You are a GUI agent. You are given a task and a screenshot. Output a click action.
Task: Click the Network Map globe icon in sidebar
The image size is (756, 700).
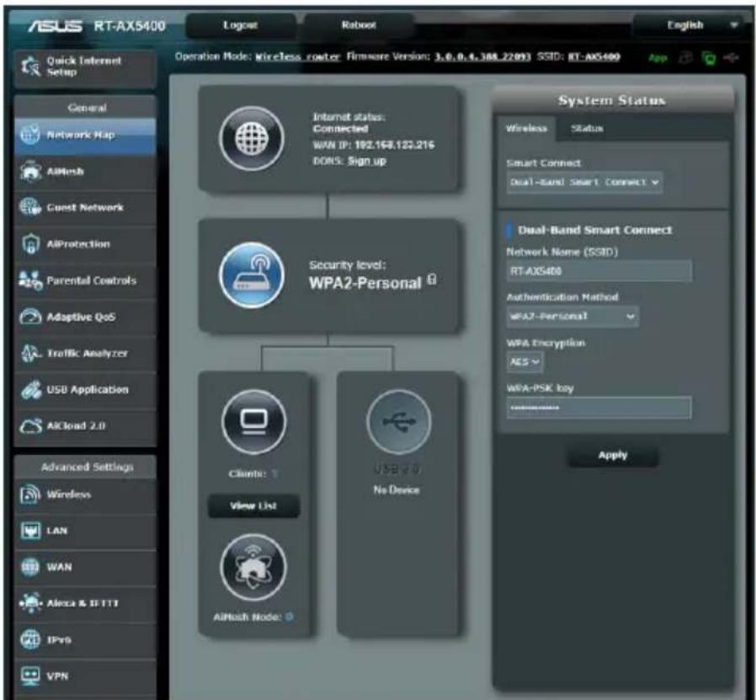[x=30, y=135]
